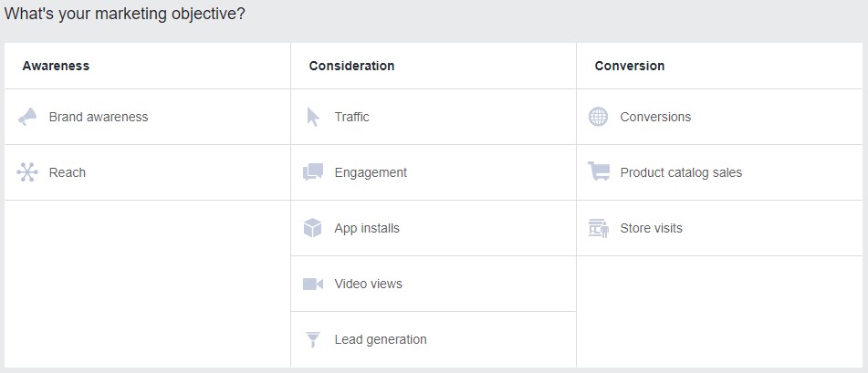
Task: Pick the Engagement objective label
Action: pyautogui.click(x=371, y=172)
